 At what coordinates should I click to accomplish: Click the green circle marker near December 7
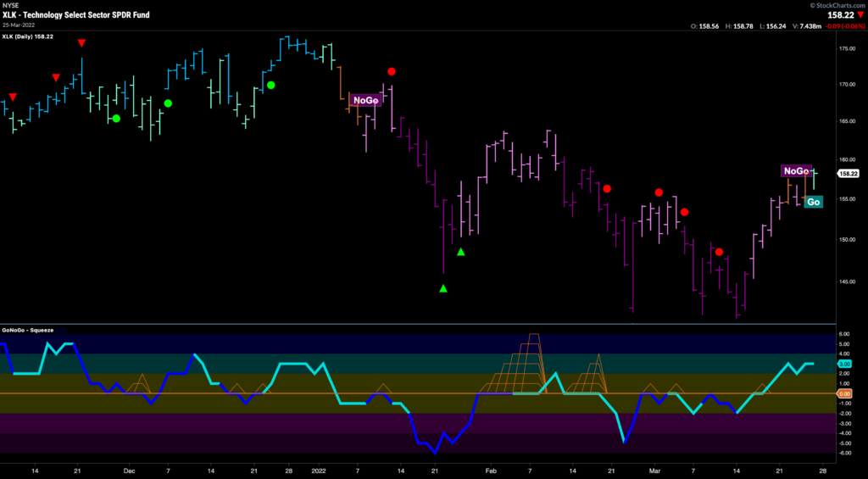(168, 103)
